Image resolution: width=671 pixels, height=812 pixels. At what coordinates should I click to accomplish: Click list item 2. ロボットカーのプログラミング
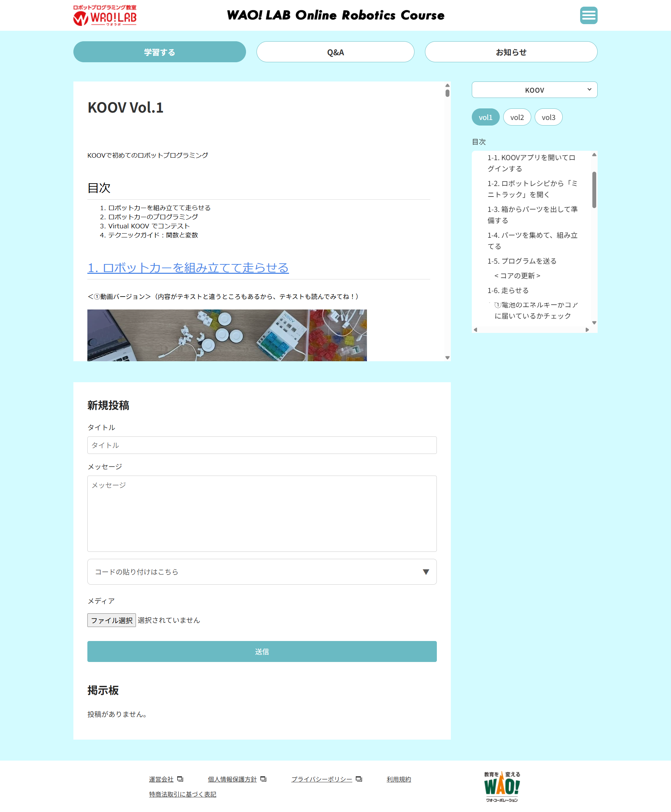[153, 217]
